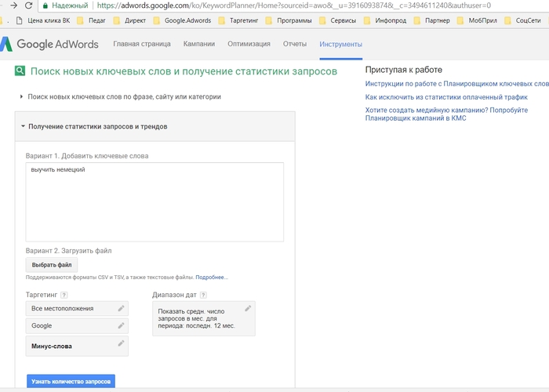Click the 'Google' network targeting field
The image size is (549, 392).
[x=77, y=325]
